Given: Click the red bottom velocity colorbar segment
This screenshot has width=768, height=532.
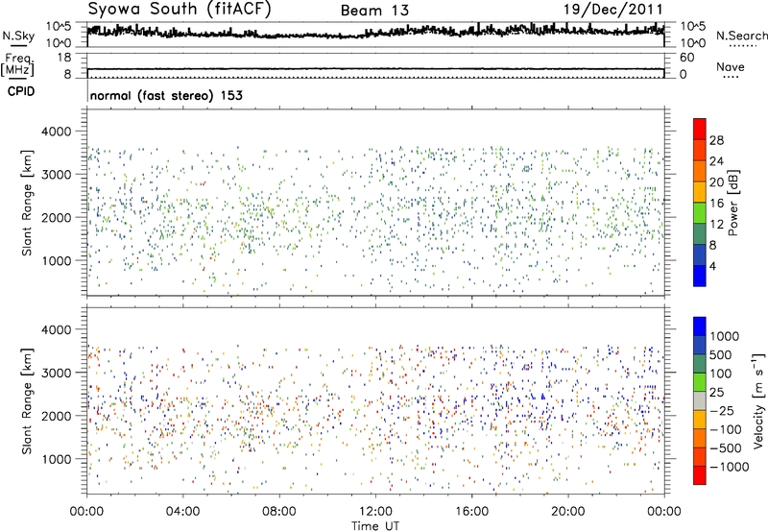Looking at the screenshot, I should point(700,475).
